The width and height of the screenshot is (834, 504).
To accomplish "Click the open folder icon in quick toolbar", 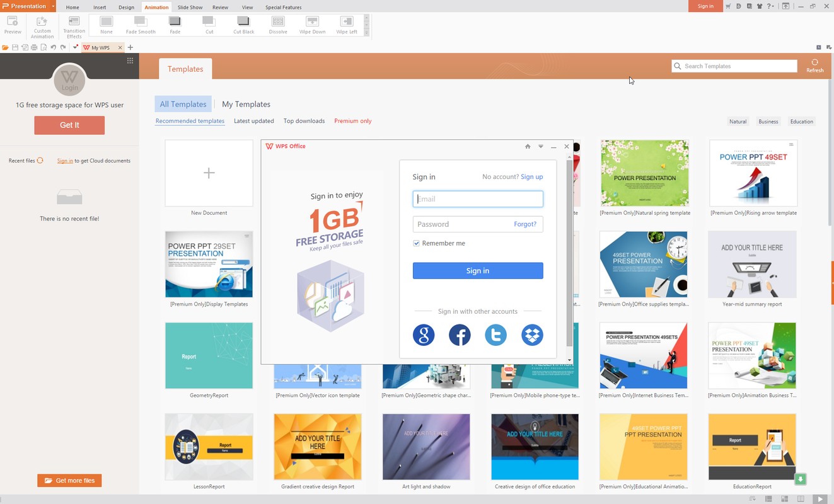I will 5,47.
